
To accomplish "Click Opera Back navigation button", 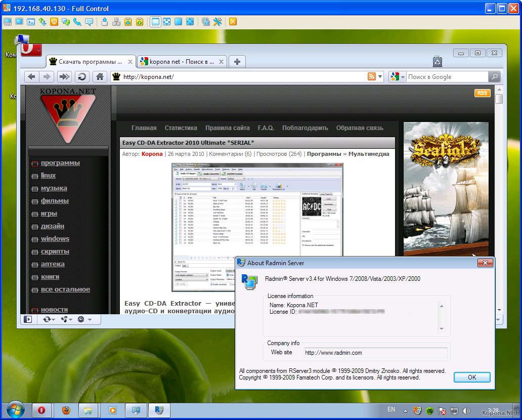I will tap(32, 77).
